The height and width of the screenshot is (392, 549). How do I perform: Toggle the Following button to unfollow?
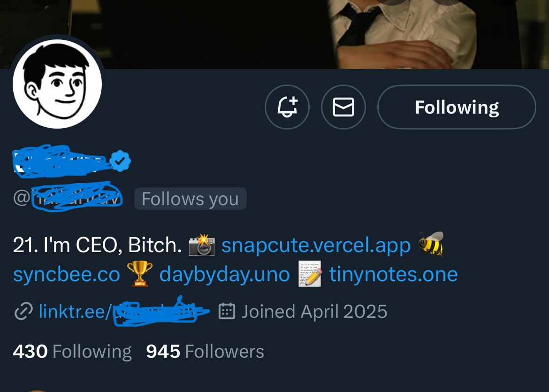click(x=457, y=107)
